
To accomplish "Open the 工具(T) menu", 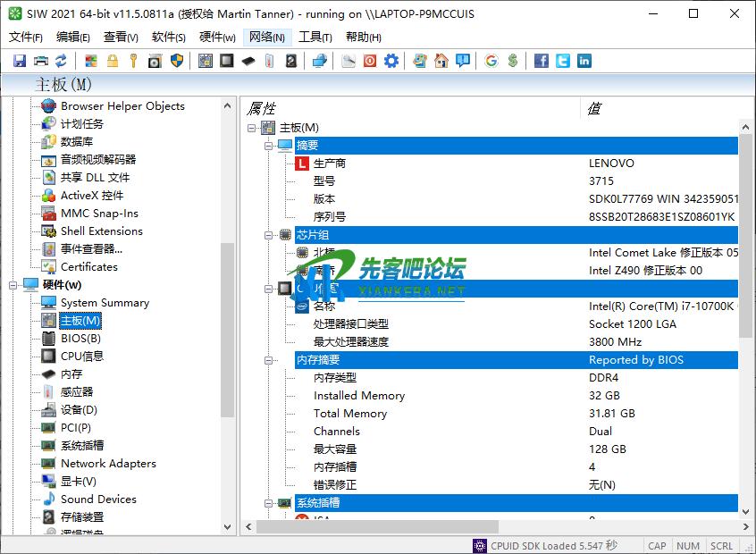I will [x=315, y=37].
